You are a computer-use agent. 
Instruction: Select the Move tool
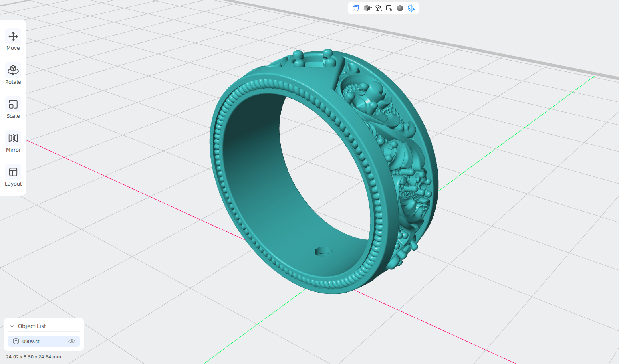[13, 40]
